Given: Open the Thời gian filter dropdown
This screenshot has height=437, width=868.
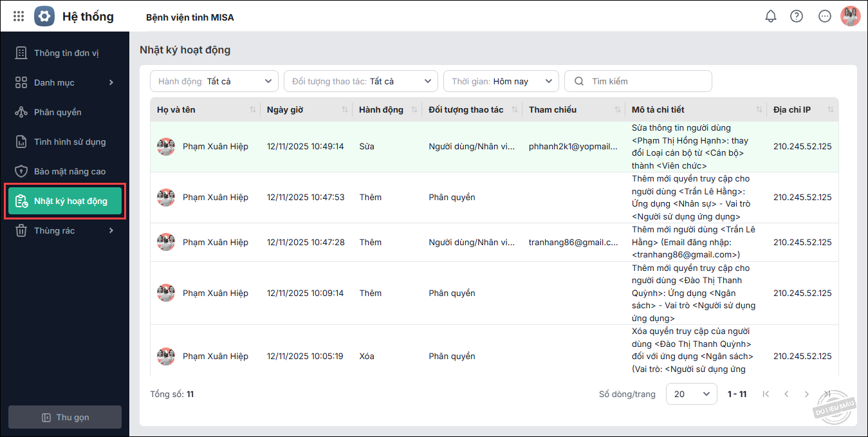Looking at the screenshot, I should click(x=501, y=81).
